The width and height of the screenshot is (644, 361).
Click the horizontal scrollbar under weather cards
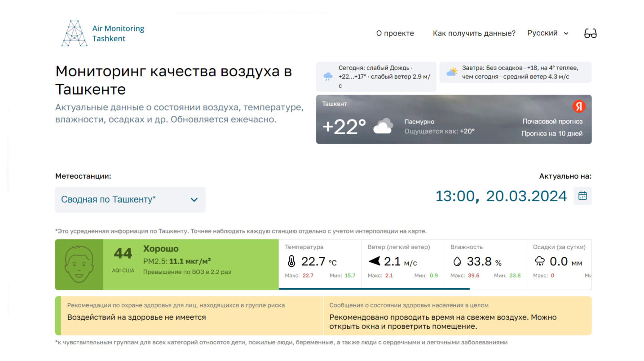pos(374,289)
